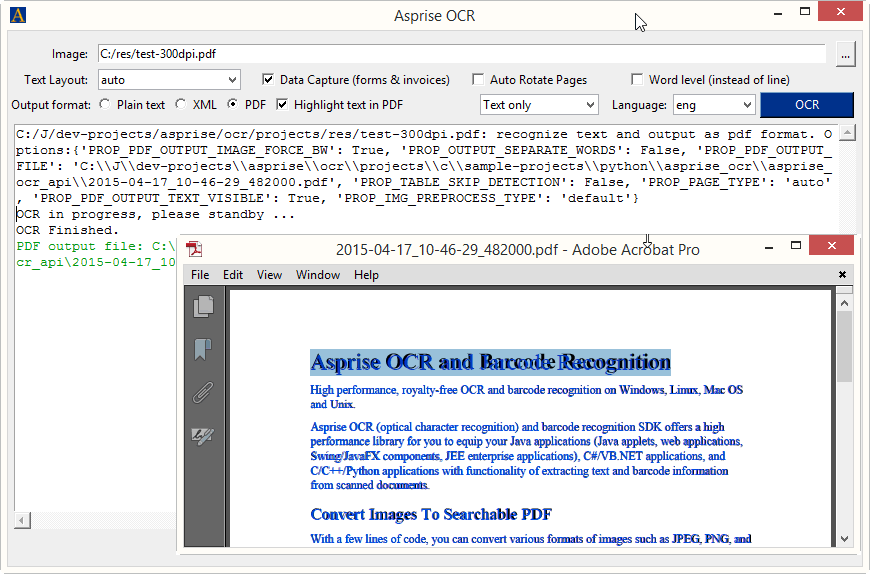Close the Acrobat document with small X
Viewport: 870px width, 574px height.
(842, 275)
